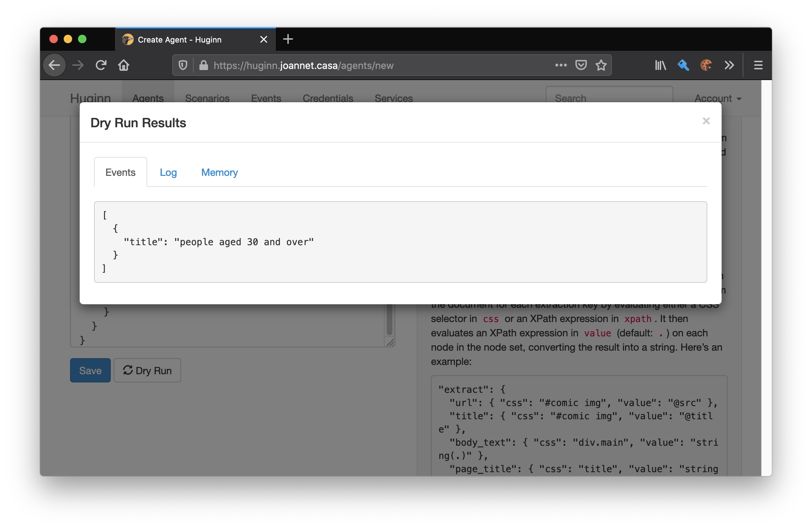
Task: Click the padlock site security icon
Action: tap(204, 65)
